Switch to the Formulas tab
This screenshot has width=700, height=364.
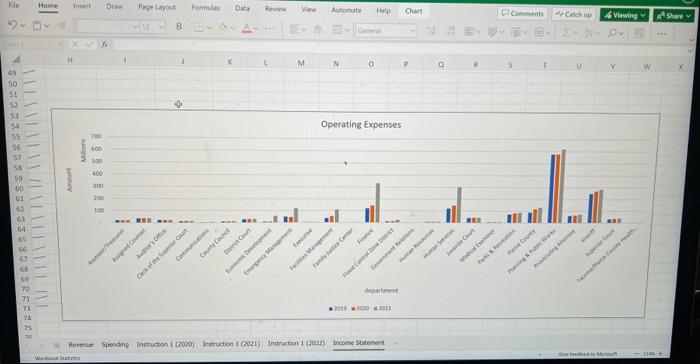[x=205, y=8]
